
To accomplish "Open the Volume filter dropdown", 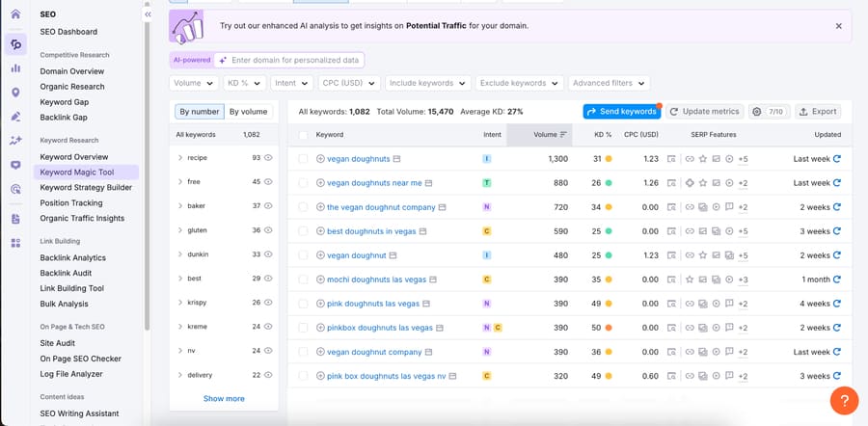I will (194, 83).
